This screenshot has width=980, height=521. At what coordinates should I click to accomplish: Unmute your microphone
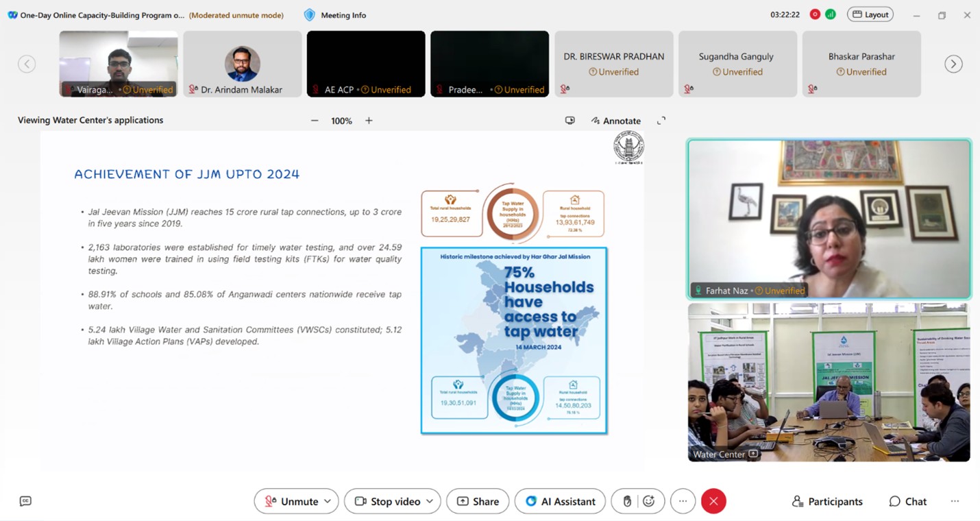click(x=291, y=501)
